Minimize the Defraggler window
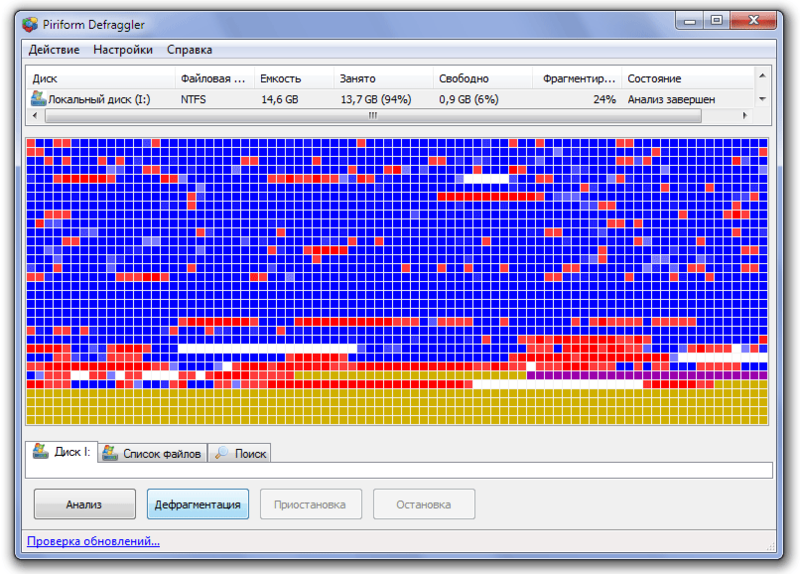The height and width of the screenshot is (574, 800). click(690, 21)
